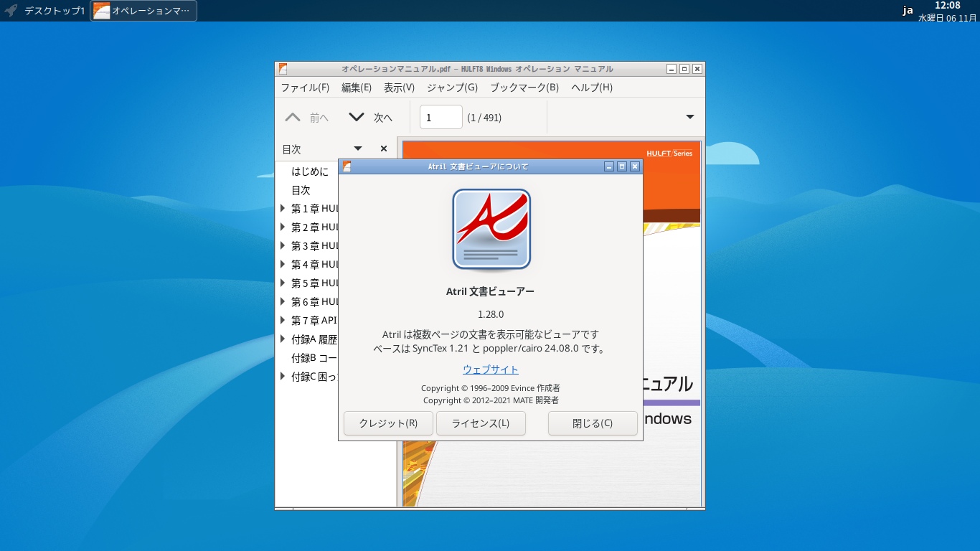This screenshot has height=551, width=980.
Task: Expand the 第2章 tree node
Action: point(283,227)
